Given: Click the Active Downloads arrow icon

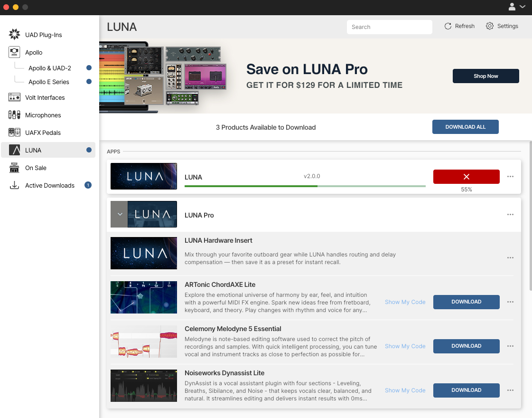Looking at the screenshot, I should coord(14,185).
